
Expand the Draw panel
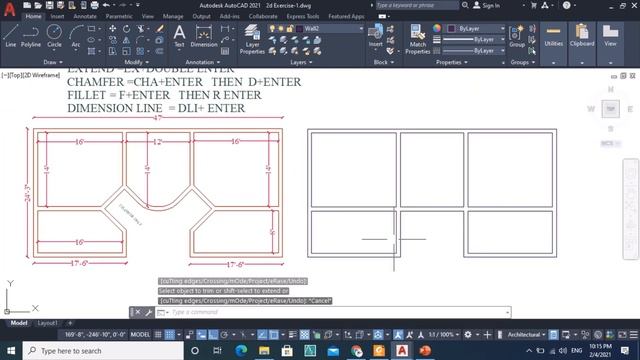[53, 62]
